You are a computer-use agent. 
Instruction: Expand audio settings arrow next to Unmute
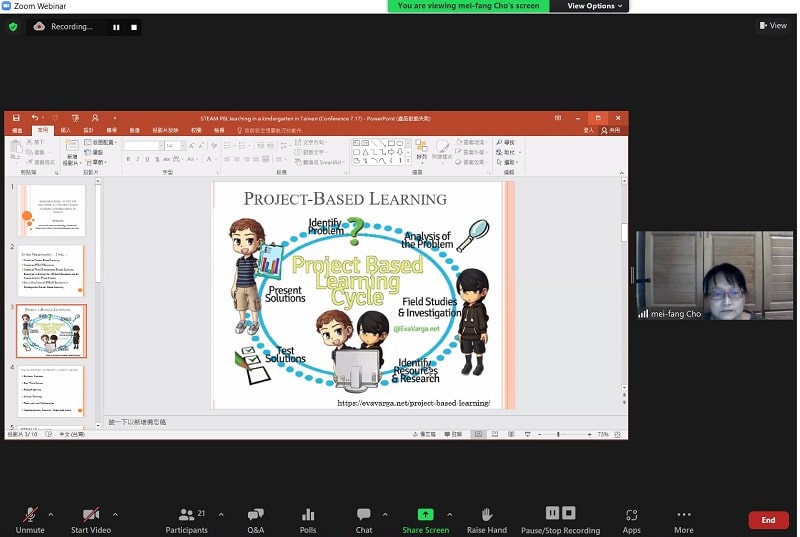pos(50,514)
